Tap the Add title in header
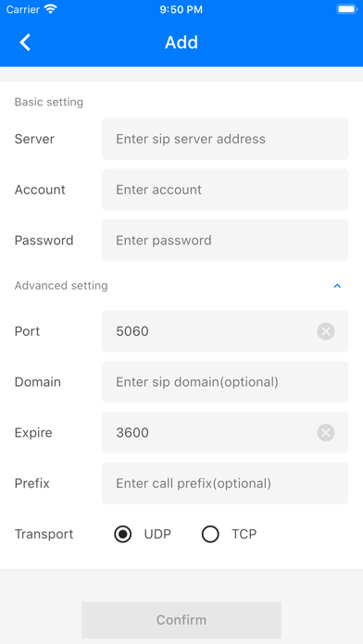The height and width of the screenshot is (644, 363). 181,43
